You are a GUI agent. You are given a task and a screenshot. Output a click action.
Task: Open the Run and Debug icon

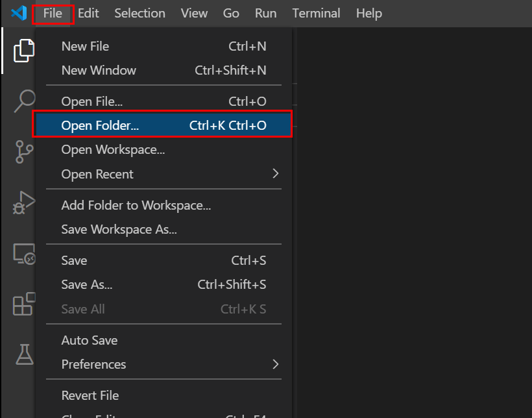[23, 203]
